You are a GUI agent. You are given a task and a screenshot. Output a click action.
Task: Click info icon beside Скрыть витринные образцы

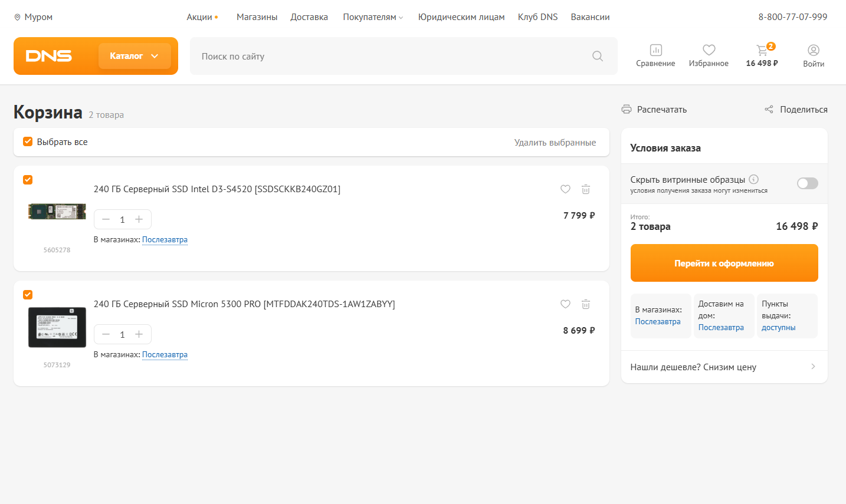tap(753, 179)
